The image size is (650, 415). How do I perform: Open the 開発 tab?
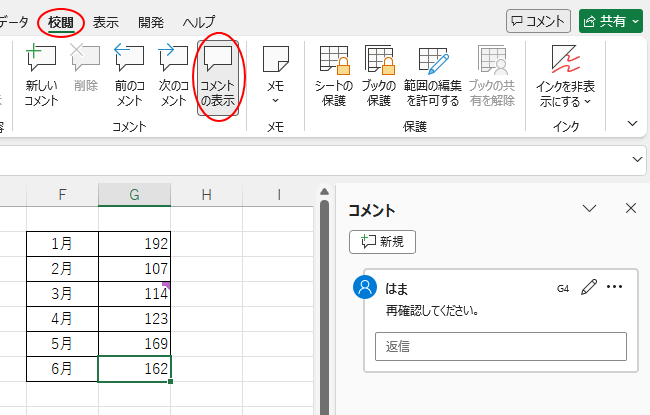[x=151, y=22]
